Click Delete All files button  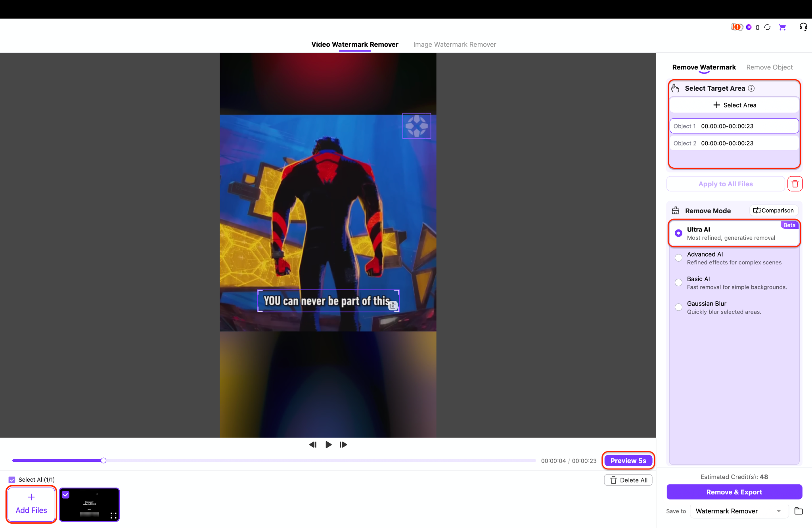[x=628, y=480]
